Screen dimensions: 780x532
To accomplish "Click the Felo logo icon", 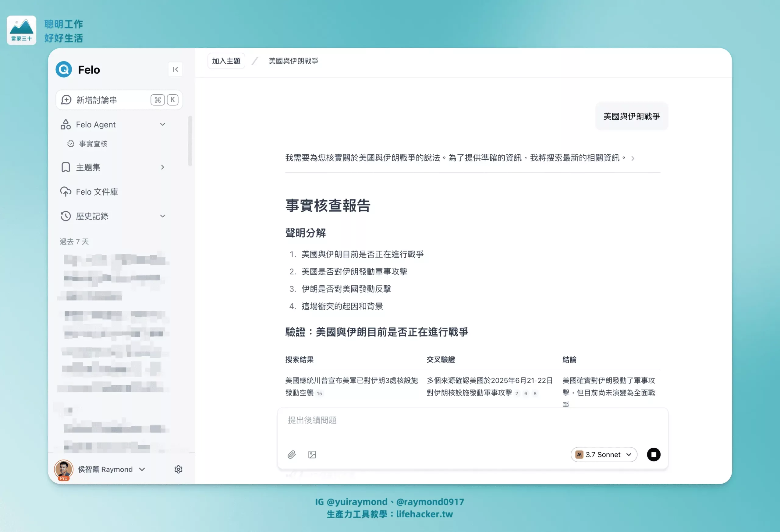I will [x=64, y=69].
